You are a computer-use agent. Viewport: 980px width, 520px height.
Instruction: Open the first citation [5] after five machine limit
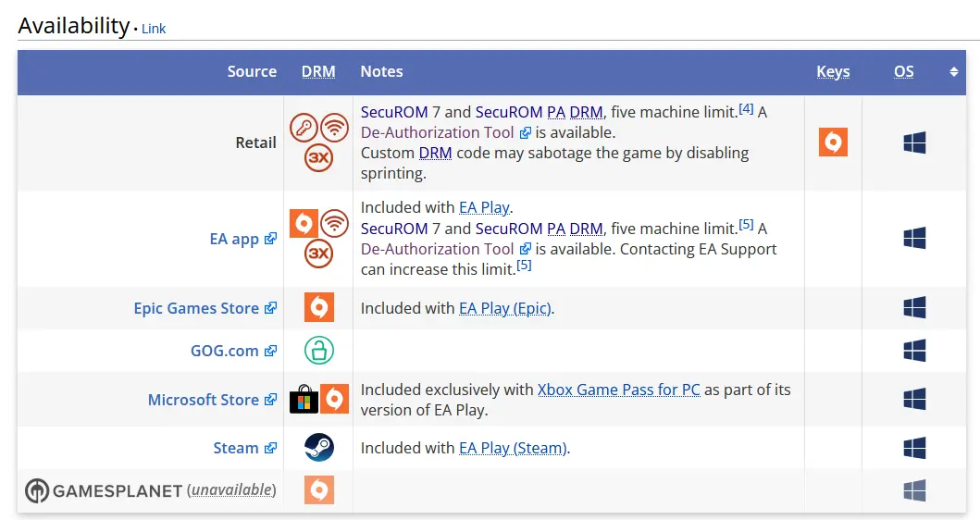click(x=746, y=224)
